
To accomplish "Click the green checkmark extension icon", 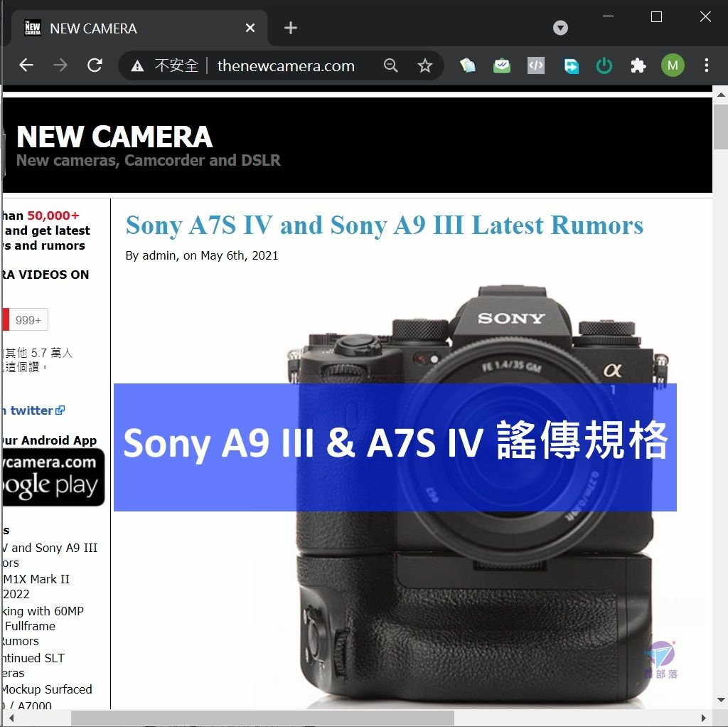I will pos(502,65).
